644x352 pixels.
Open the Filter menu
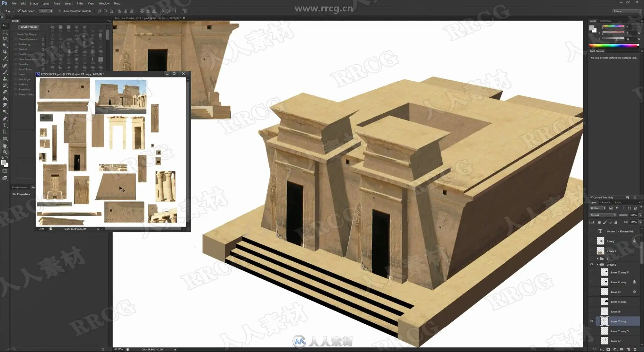80,3
